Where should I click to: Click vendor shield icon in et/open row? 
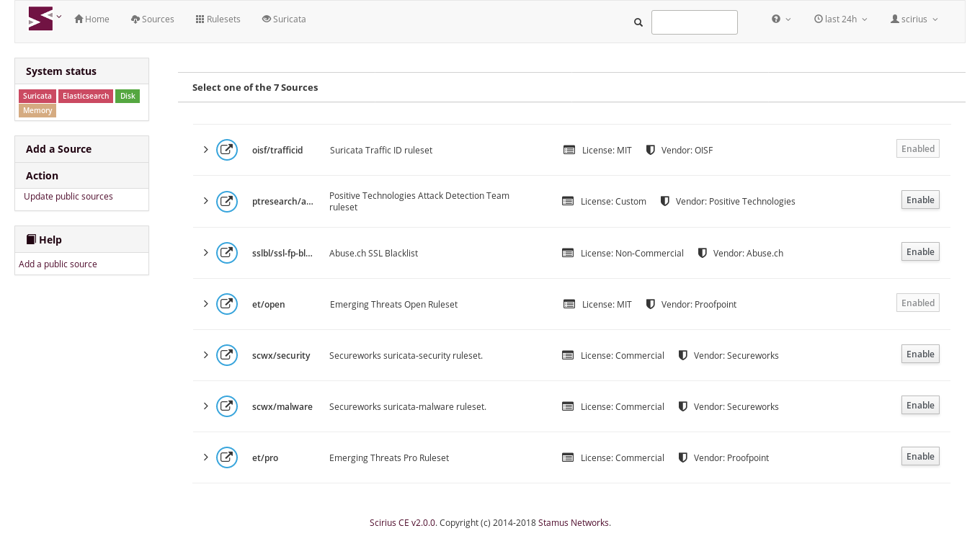click(x=651, y=304)
